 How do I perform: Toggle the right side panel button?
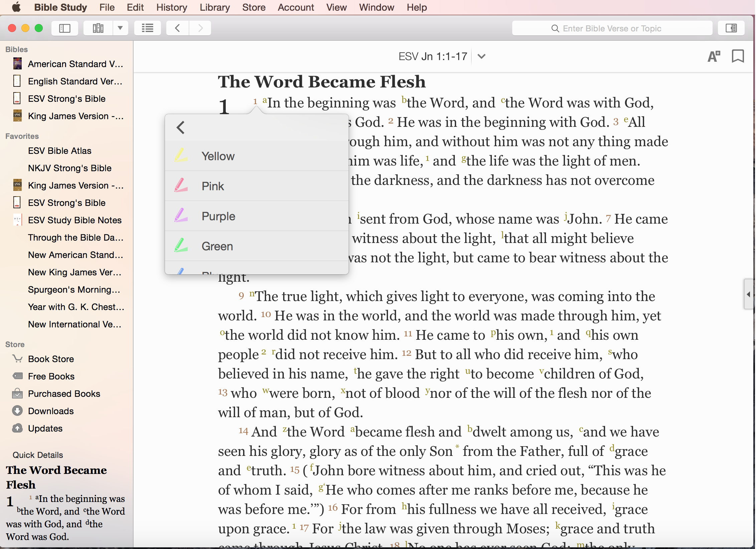(x=731, y=28)
